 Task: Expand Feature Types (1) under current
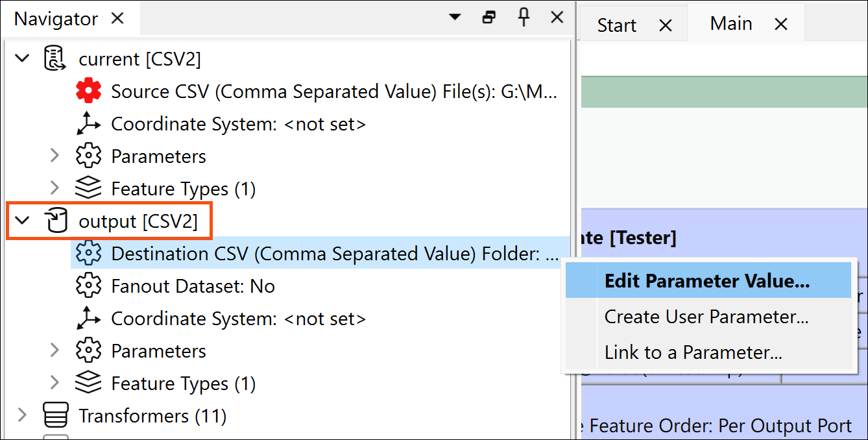click(54, 188)
